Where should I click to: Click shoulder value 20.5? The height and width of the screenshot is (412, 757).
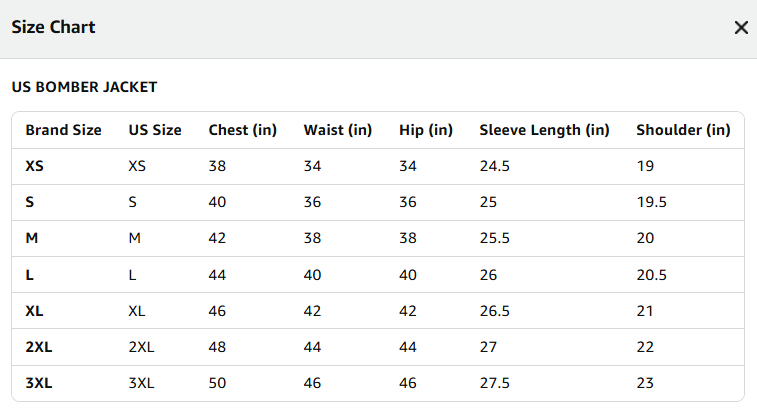(651, 275)
